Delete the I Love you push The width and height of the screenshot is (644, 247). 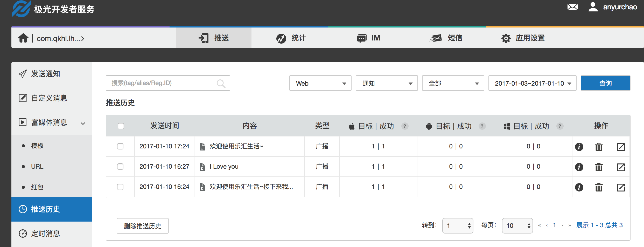(599, 167)
